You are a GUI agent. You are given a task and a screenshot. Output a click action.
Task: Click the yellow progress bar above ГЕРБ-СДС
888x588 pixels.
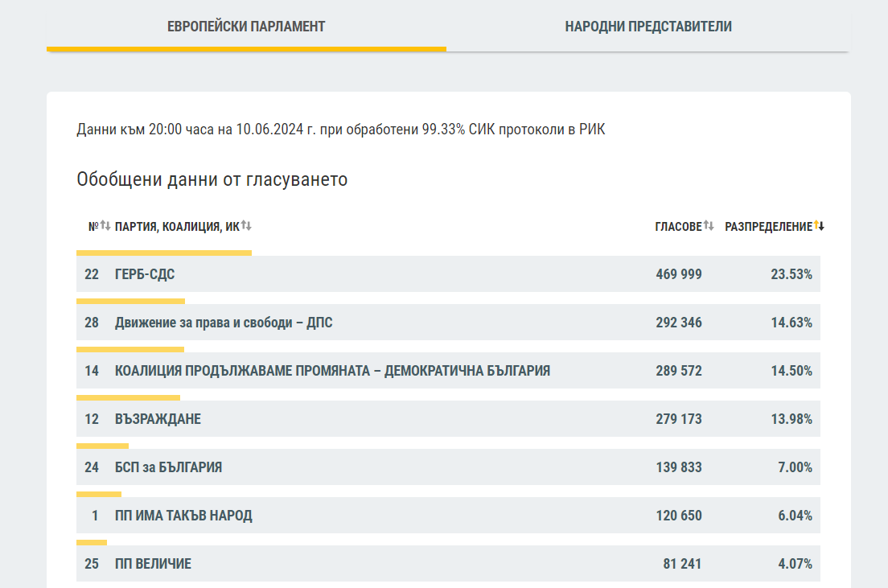coord(164,253)
